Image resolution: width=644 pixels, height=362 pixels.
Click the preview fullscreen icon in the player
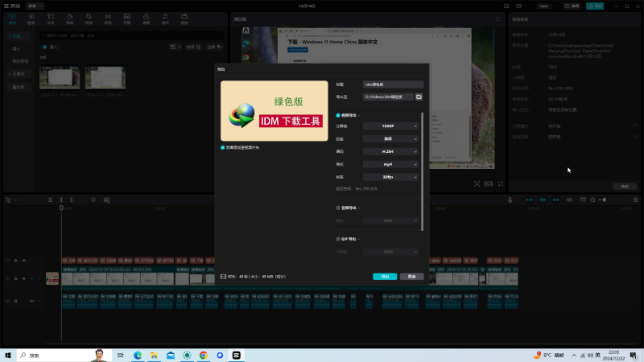coord(501,184)
